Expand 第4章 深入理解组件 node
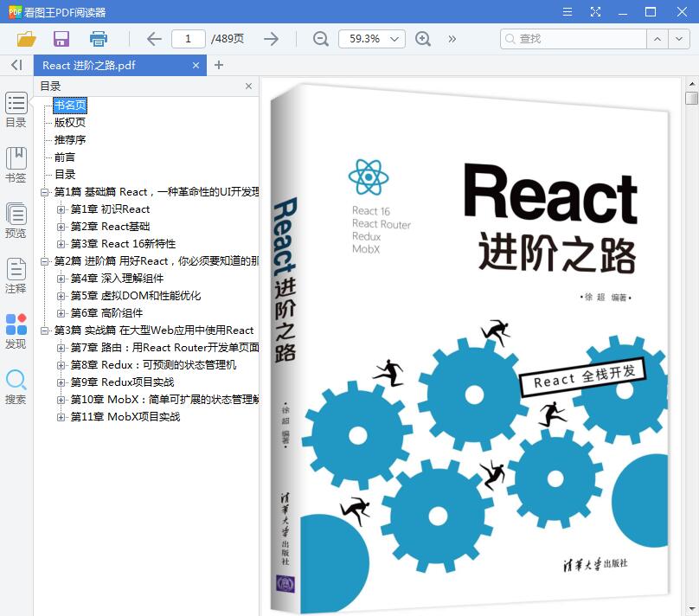 click(x=61, y=279)
